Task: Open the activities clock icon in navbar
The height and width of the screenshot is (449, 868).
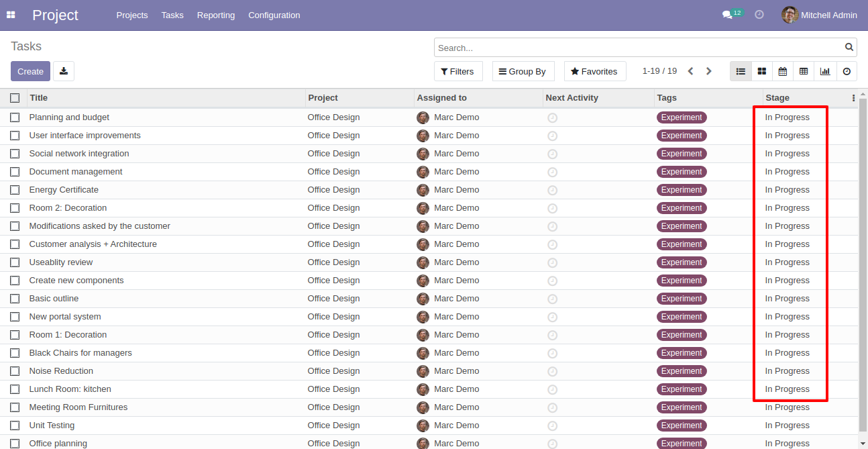Action: click(x=759, y=15)
